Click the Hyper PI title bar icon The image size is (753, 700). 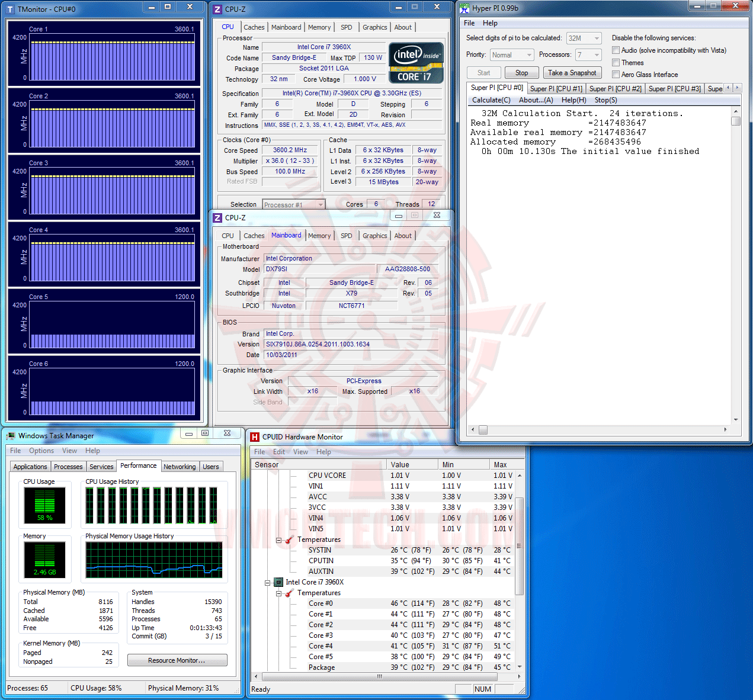click(464, 8)
